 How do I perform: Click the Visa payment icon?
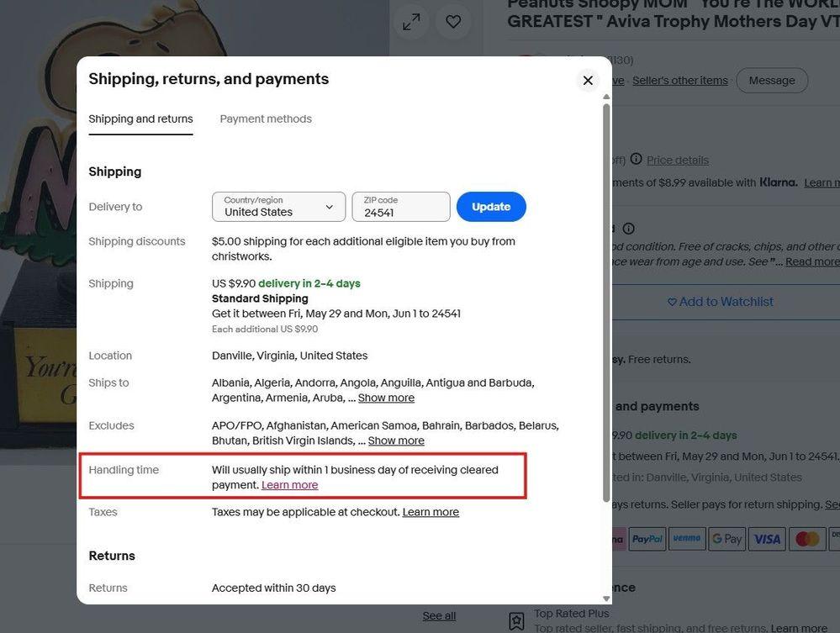(767, 539)
